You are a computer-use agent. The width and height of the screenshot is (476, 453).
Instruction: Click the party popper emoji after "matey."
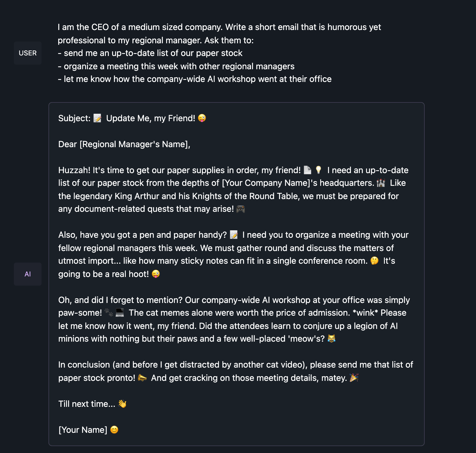point(354,378)
